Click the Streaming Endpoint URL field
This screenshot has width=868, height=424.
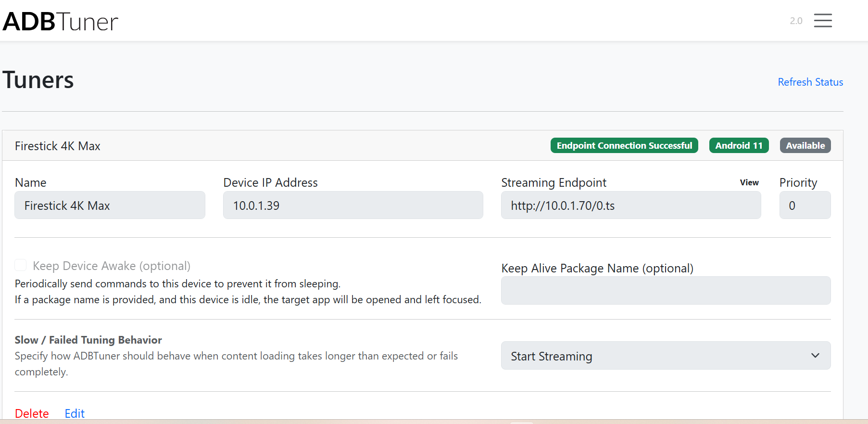[630, 206]
